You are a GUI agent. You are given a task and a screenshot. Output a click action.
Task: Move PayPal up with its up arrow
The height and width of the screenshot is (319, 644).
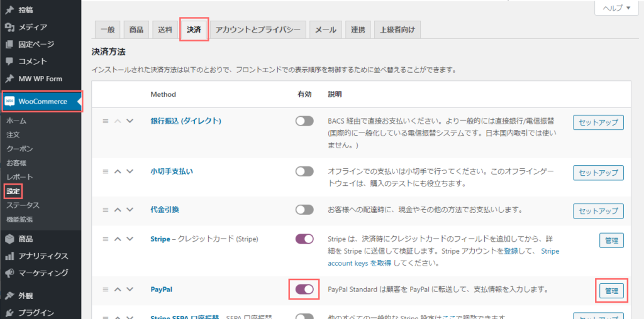coord(118,289)
